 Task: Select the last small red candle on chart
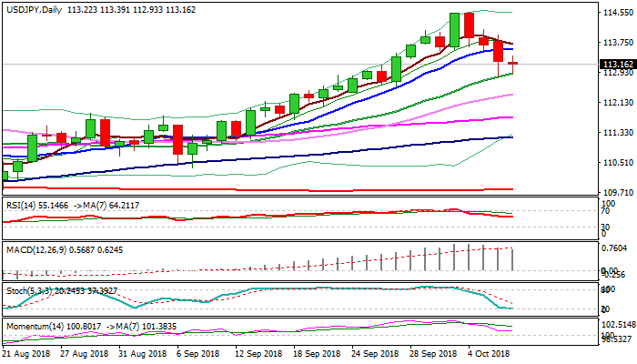tap(512, 63)
